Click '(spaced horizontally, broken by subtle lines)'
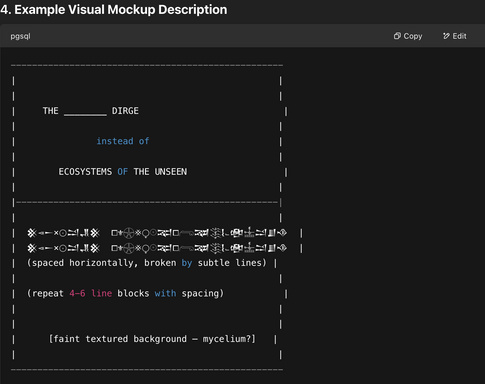The image size is (485, 384). [147, 263]
